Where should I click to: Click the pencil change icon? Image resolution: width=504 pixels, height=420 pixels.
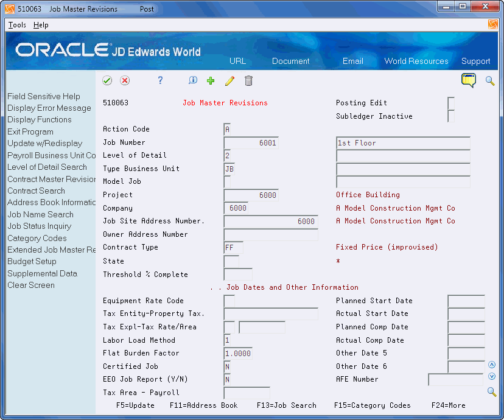pos(229,81)
